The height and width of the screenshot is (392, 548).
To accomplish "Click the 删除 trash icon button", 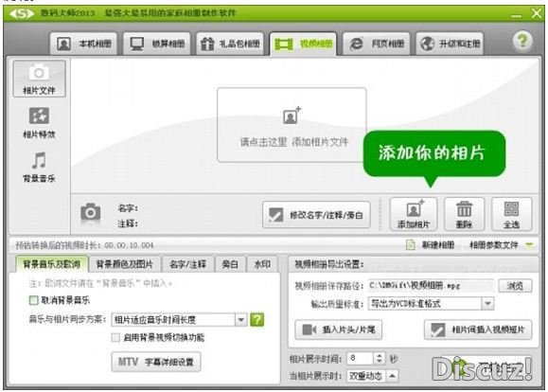I will [x=464, y=214].
